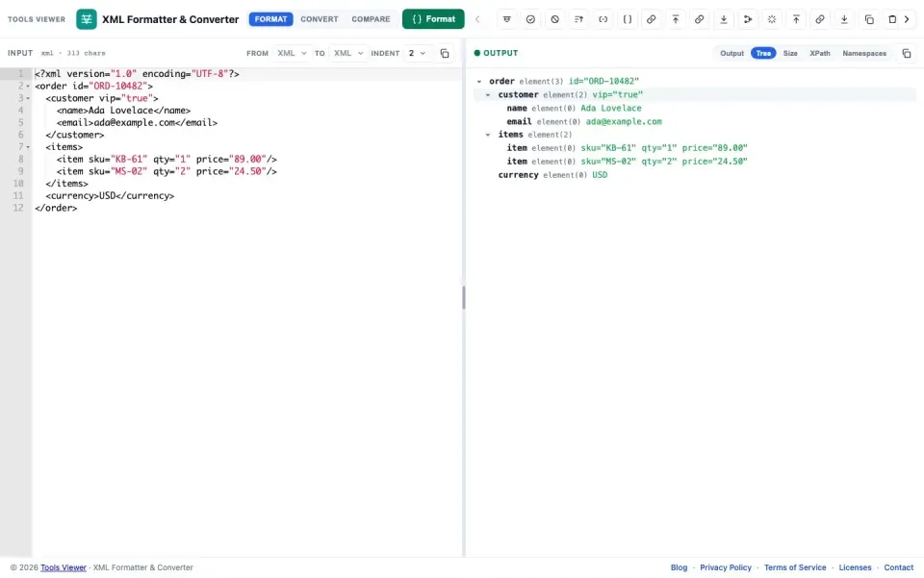The height and width of the screenshot is (578, 924).
Task: Open the Terms of Service footer link
Action: tap(795, 567)
